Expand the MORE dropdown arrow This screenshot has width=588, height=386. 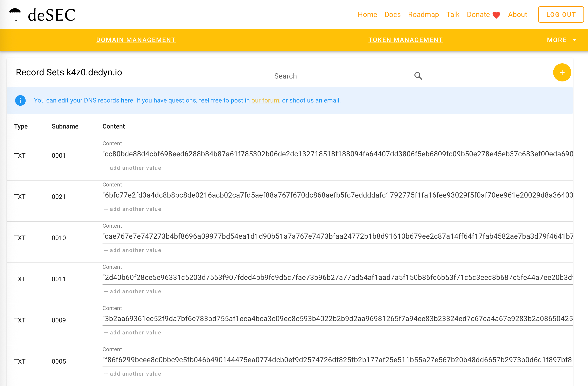point(574,40)
